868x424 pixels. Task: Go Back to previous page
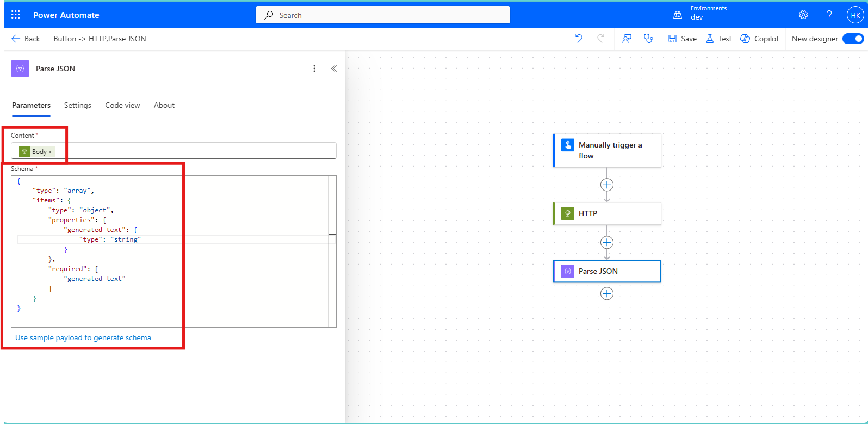tap(26, 39)
